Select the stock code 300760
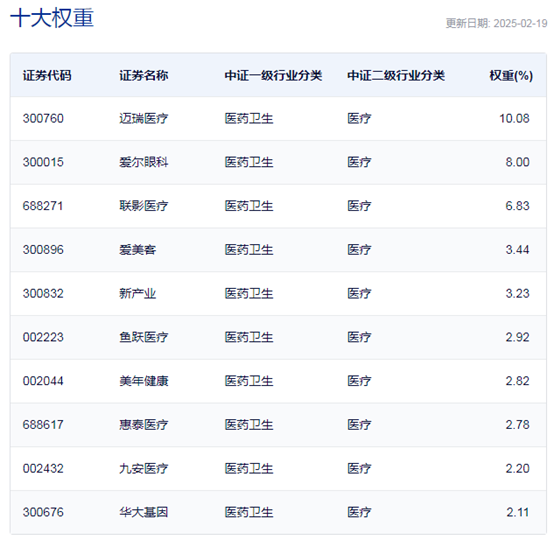This screenshot has width=554, height=540. (x=43, y=118)
